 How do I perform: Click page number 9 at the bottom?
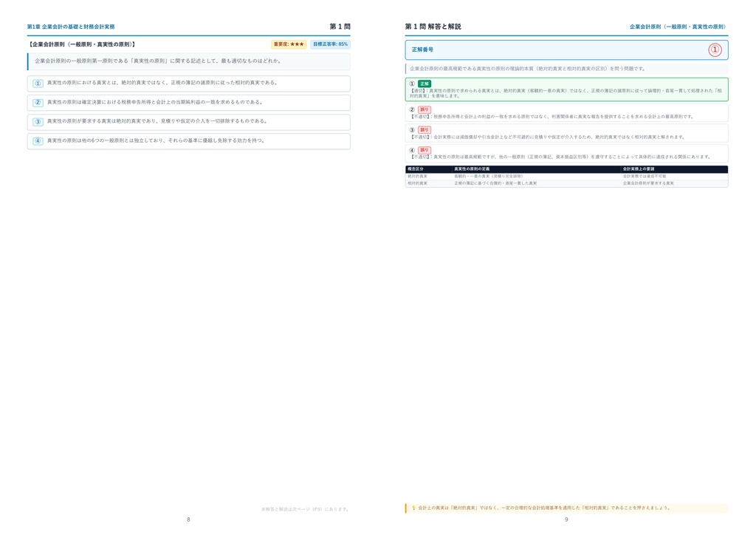pos(566,519)
